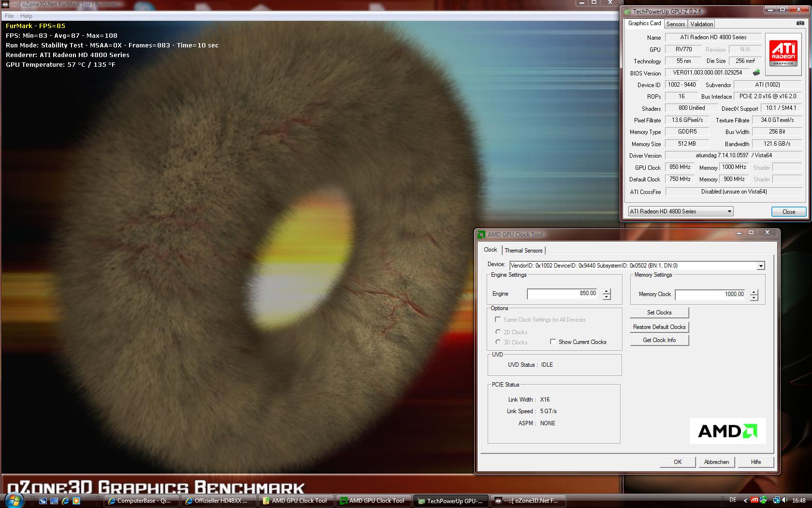The width and height of the screenshot is (812, 508).
Task: Click the Get Clock Info button
Action: (659, 340)
